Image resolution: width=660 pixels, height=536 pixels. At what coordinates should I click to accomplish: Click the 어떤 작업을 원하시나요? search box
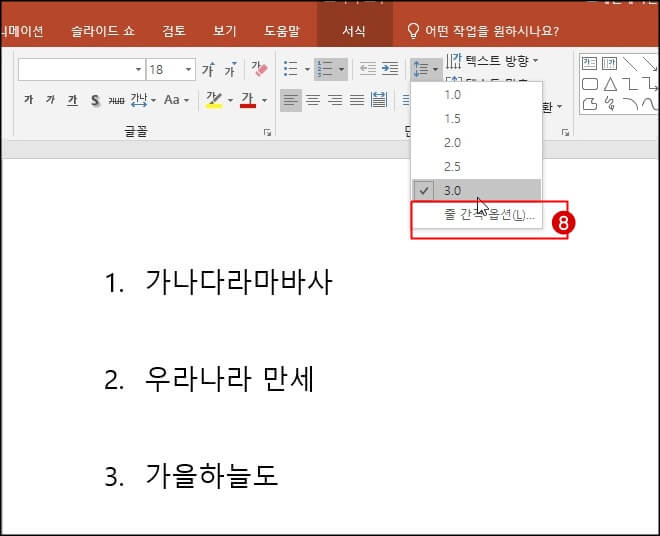[492, 31]
